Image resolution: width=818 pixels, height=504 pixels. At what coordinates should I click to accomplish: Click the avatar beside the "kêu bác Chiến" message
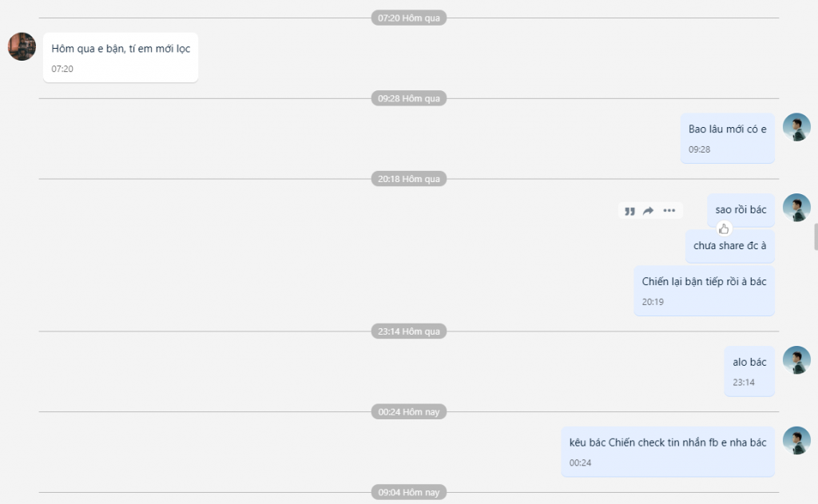796,441
